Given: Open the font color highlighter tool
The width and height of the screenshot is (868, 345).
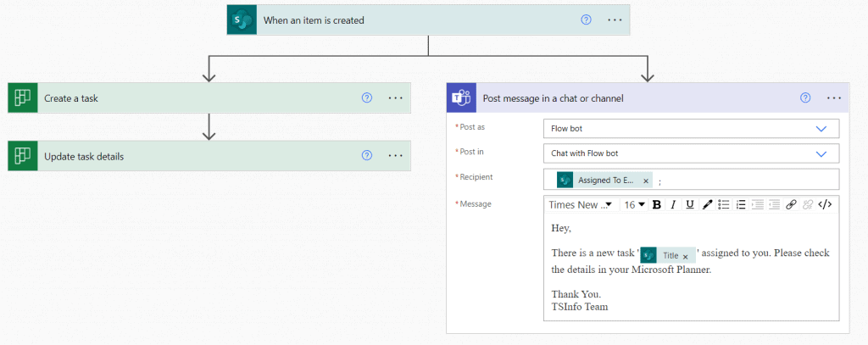Looking at the screenshot, I should [707, 204].
